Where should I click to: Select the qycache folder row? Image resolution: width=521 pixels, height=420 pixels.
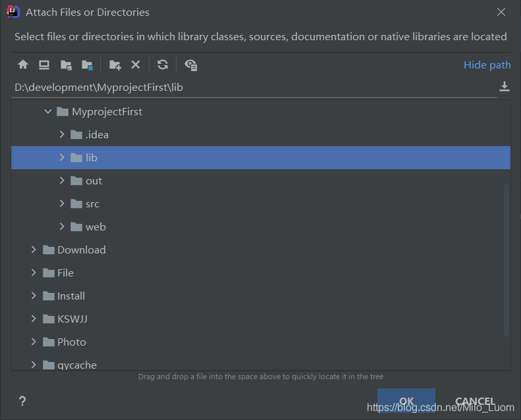pyautogui.click(x=261, y=363)
